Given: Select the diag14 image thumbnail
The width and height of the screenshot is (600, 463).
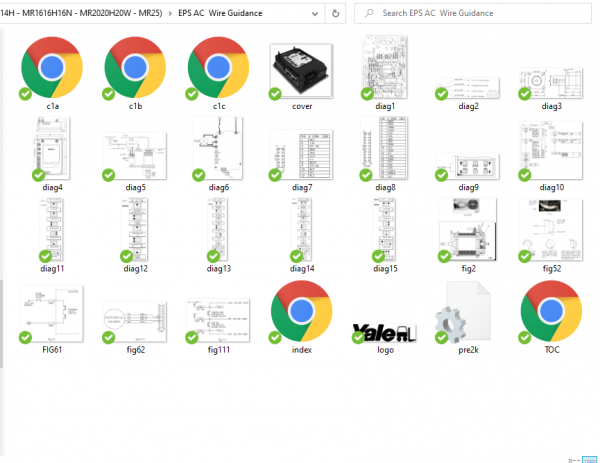Looking at the screenshot, I should (302, 229).
